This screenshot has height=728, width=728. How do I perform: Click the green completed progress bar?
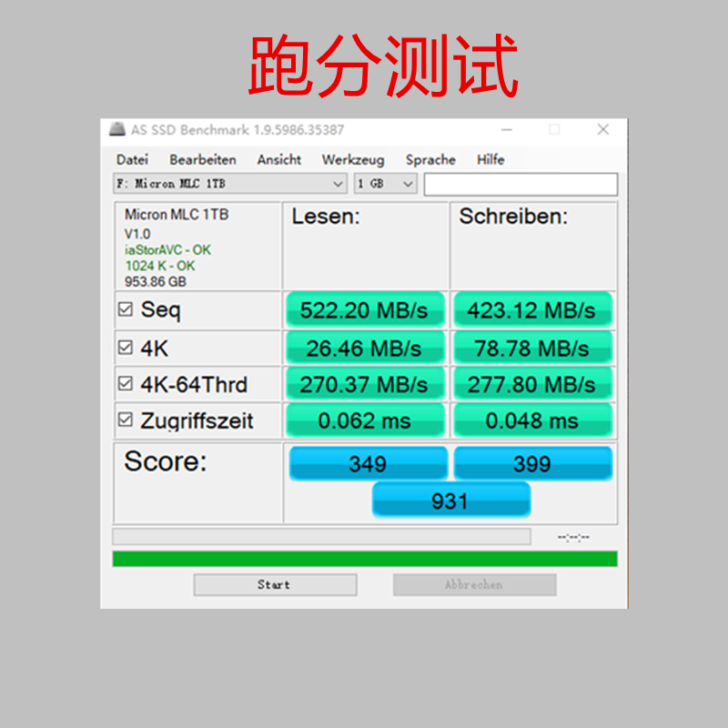click(x=365, y=559)
